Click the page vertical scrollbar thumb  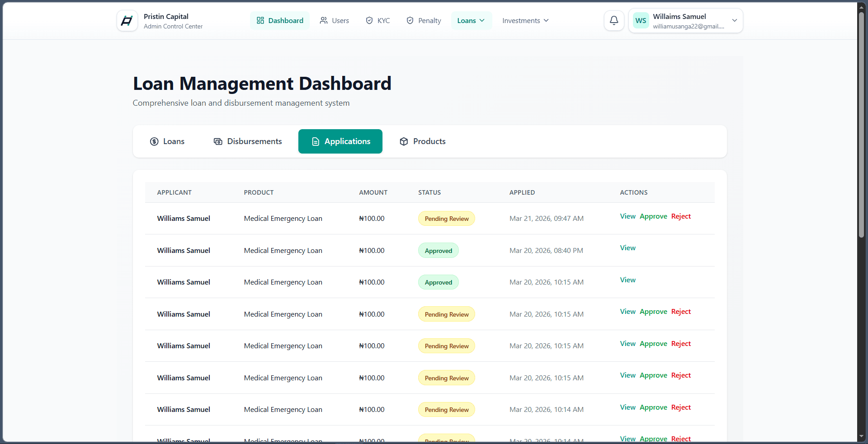862,124
